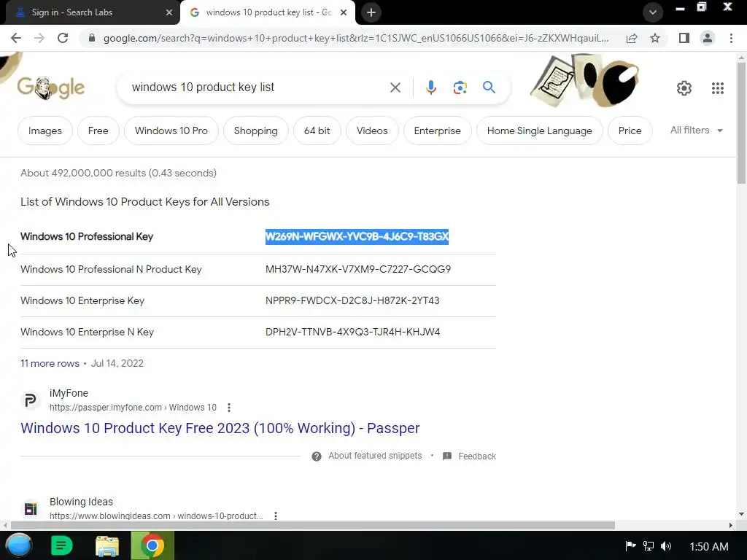Screen dimensions: 747x560
Task: Click the Blowing Ideas favicon
Action: tap(31, 508)
